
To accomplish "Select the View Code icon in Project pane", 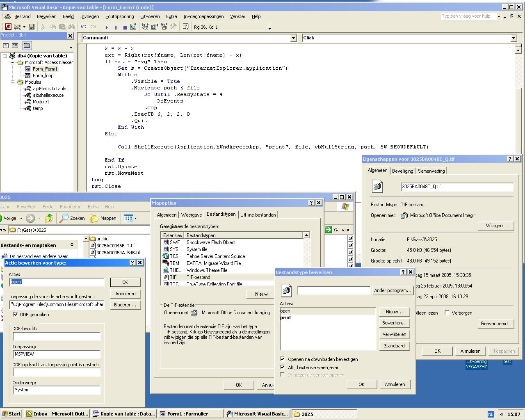I will (x=5, y=45).
